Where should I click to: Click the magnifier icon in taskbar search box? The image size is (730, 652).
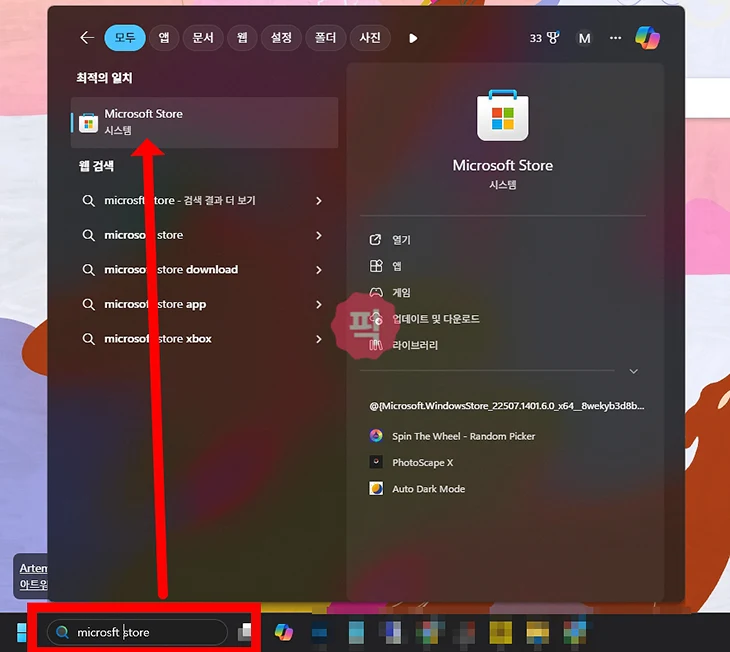[x=62, y=632]
